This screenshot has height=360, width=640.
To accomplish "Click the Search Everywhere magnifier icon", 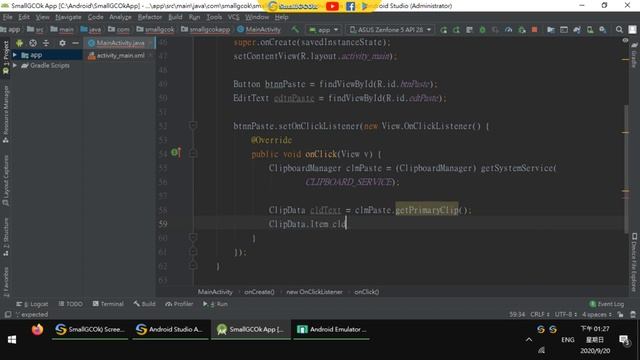I will coord(619,30).
